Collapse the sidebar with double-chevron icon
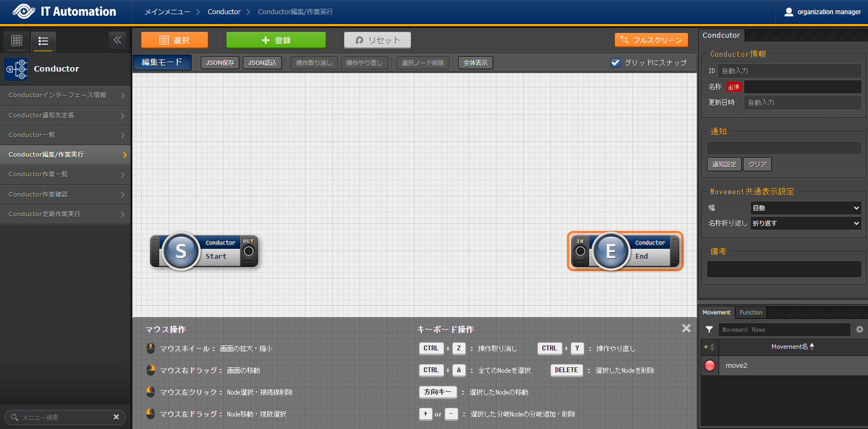Image resolution: width=868 pixels, height=429 pixels. point(117,40)
